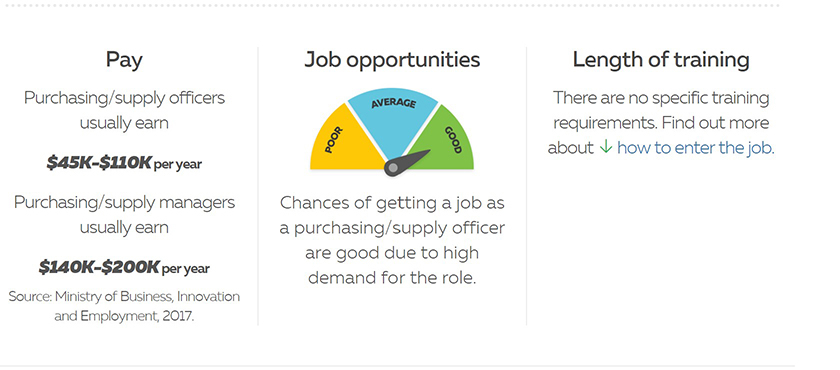Click the 'Chances of getting a job' paragraph
Image resolution: width=840 pixels, height=370 pixels.
click(x=392, y=240)
